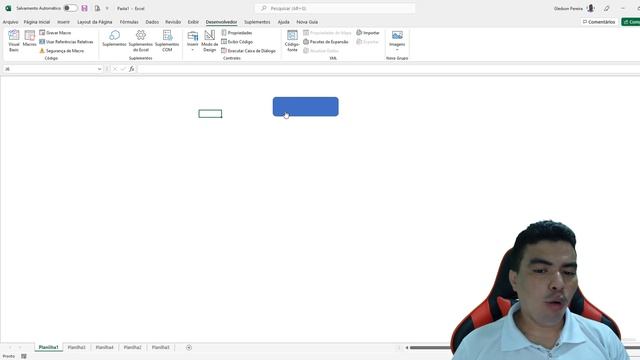
Task: Click the blue rounded rectangle shape
Action: (x=306, y=107)
